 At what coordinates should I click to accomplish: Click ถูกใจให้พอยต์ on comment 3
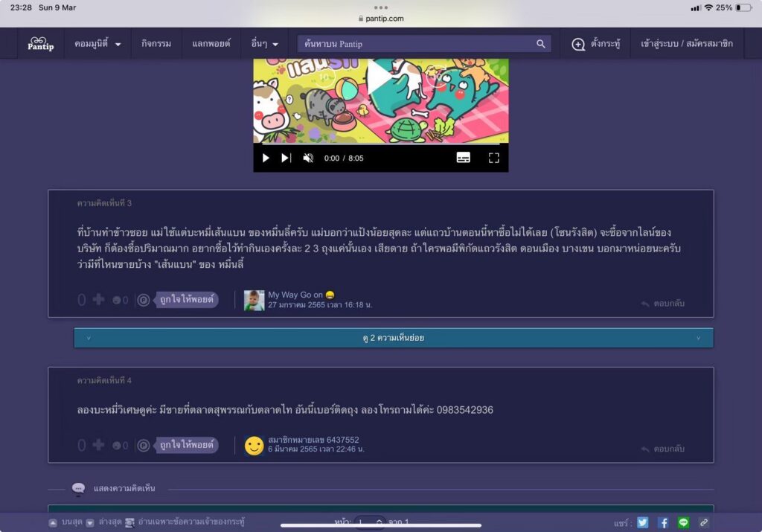[187, 300]
